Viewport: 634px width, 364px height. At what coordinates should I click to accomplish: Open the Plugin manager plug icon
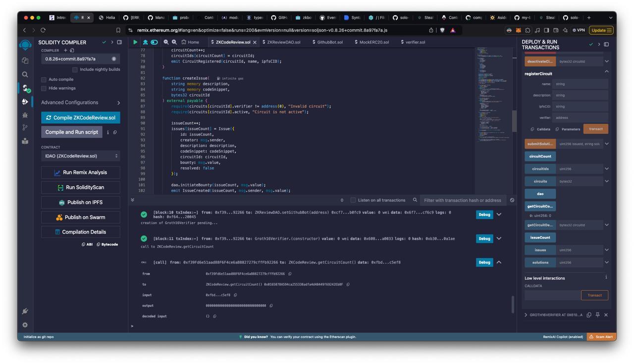click(x=25, y=311)
